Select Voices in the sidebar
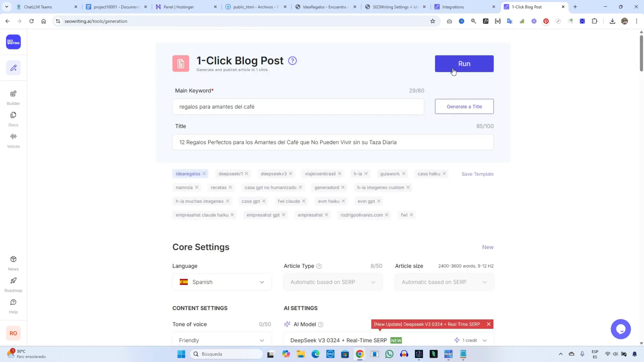The width and height of the screenshot is (644, 362). coord(13,140)
